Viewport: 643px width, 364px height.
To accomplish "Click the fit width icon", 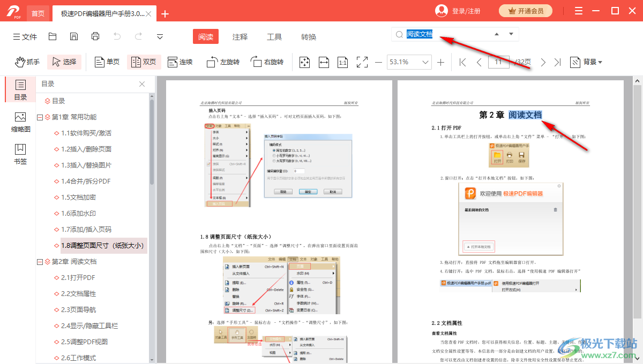I will (x=324, y=62).
